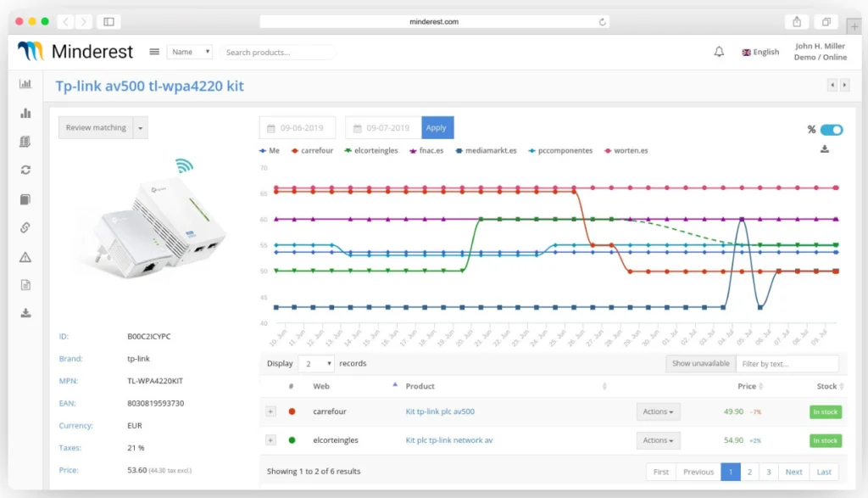The image size is (868, 498).
Task: Click the end date 09-07-2019 field
Action: [x=383, y=128]
